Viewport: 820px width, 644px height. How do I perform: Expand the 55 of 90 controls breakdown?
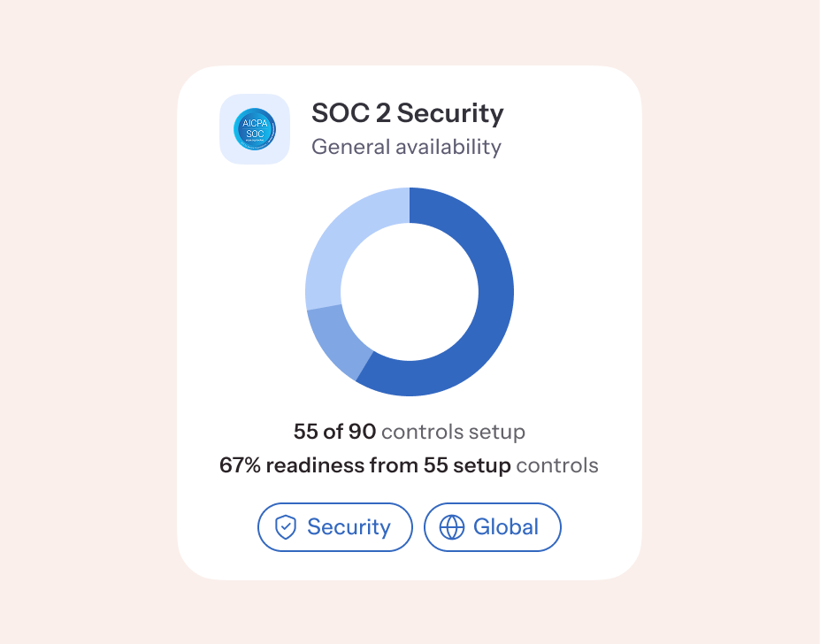[409, 432]
